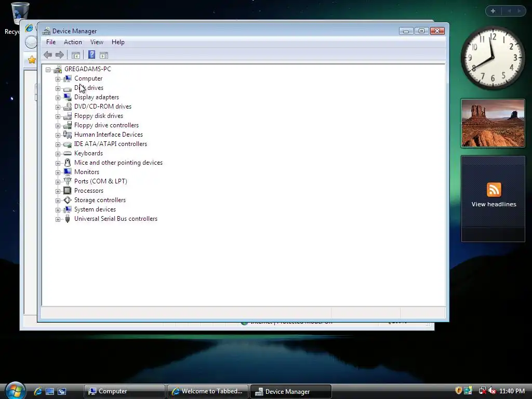Click the muted volume tray icon
The image size is (532, 399).
493,391
